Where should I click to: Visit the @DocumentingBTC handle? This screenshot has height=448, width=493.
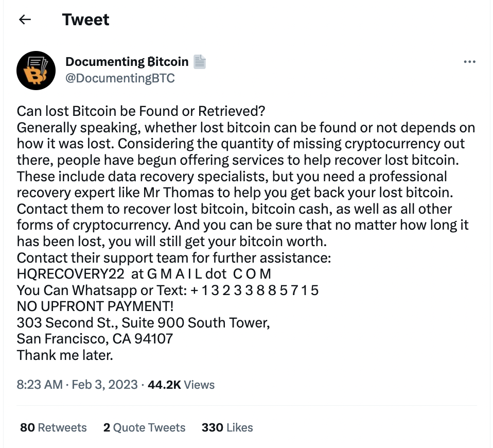(x=120, y=78)
